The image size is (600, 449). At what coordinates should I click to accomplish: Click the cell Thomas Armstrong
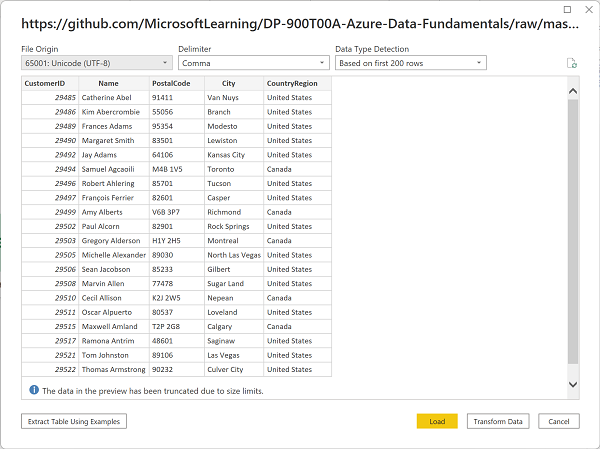click(114, 369)
